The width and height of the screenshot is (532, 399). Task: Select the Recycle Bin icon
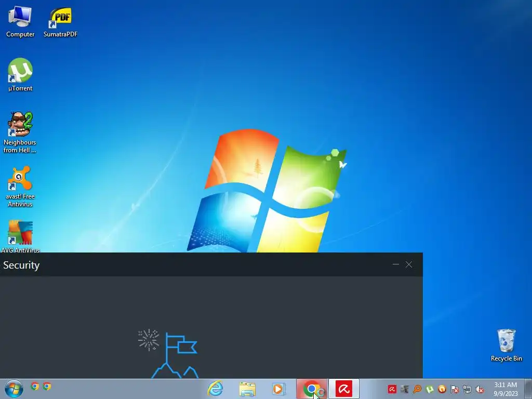click(x=506, y=345)
